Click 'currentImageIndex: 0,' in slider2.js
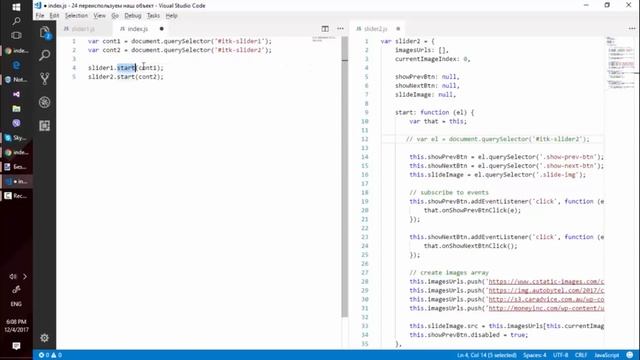 pos(432,59)
